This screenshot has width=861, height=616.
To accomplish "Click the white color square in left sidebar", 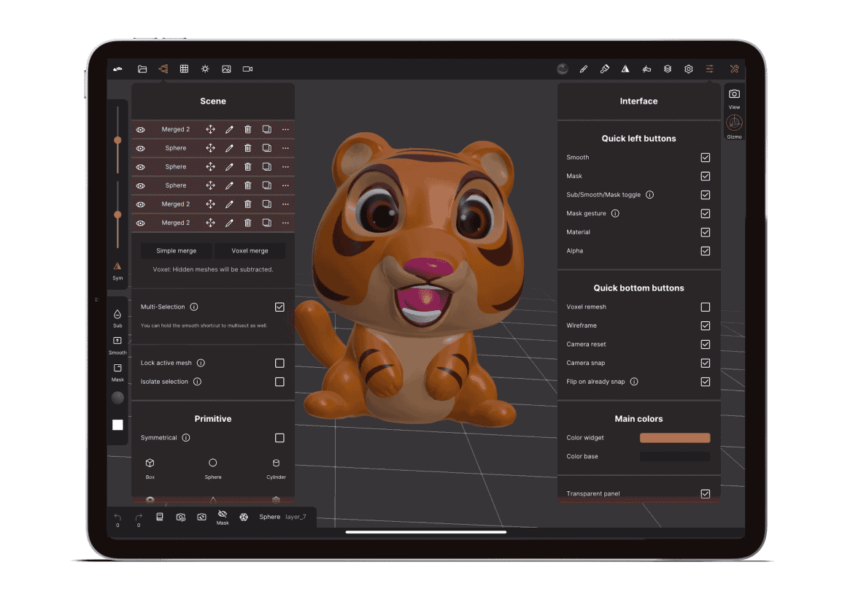I will tap(117, 425).
